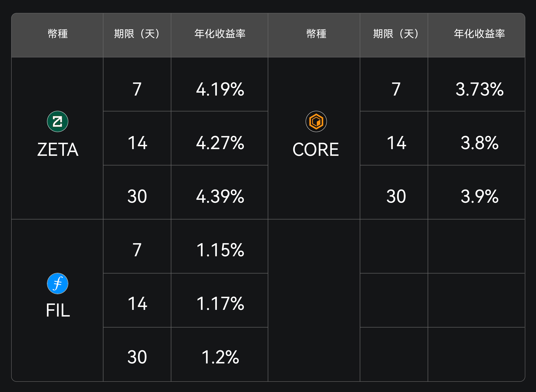Image resolution: width=536 pixels, height=392 pixels.
Task: Select the 14-day term cell for FIL
Action: click(x=137, y=304)
